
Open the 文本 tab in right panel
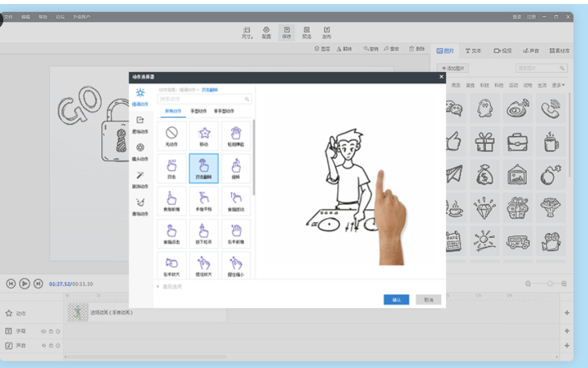point(473,51)
